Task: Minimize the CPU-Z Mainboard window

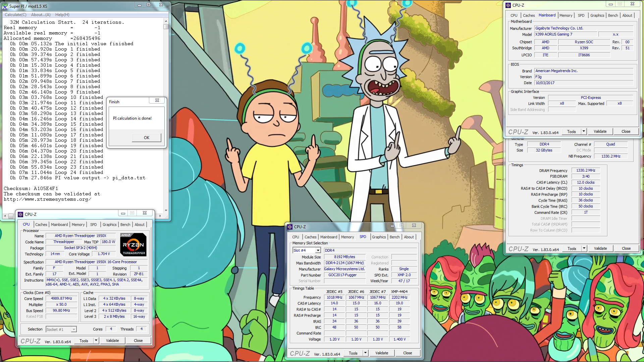Action: pyautogui.click(x=610, y=4)
